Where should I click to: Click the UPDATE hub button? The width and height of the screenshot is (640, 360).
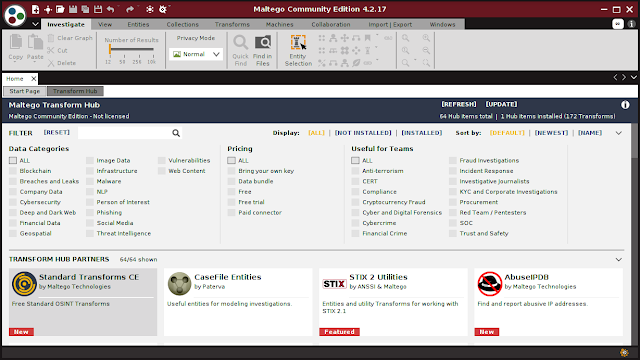click(501, 104)
